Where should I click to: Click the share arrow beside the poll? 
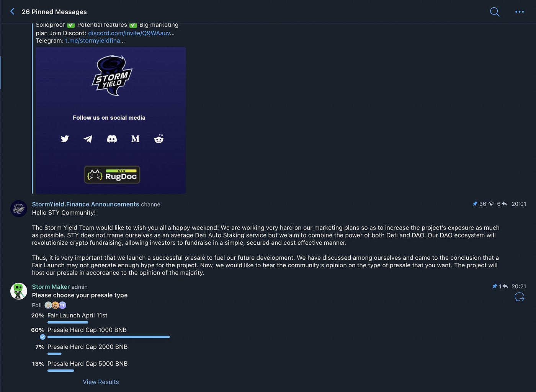(520, 297)
